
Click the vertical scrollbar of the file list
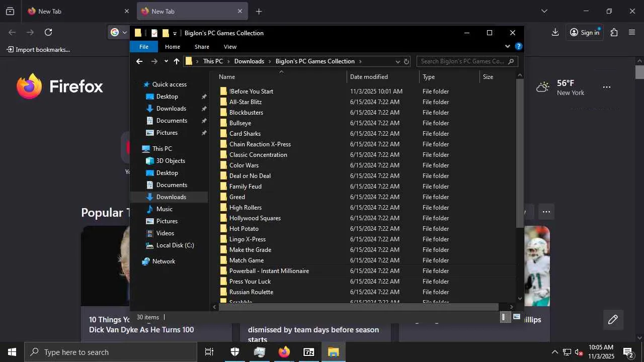click(x=520, y=153)
